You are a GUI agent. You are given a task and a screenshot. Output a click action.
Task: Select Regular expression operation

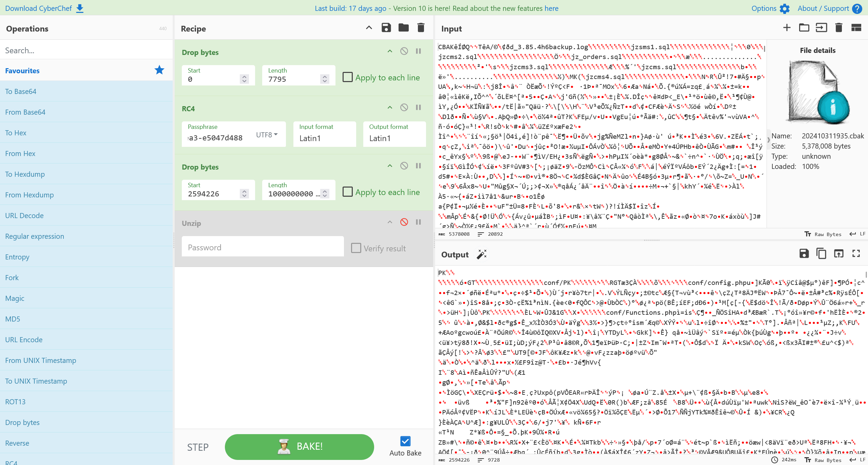point(86,236)
